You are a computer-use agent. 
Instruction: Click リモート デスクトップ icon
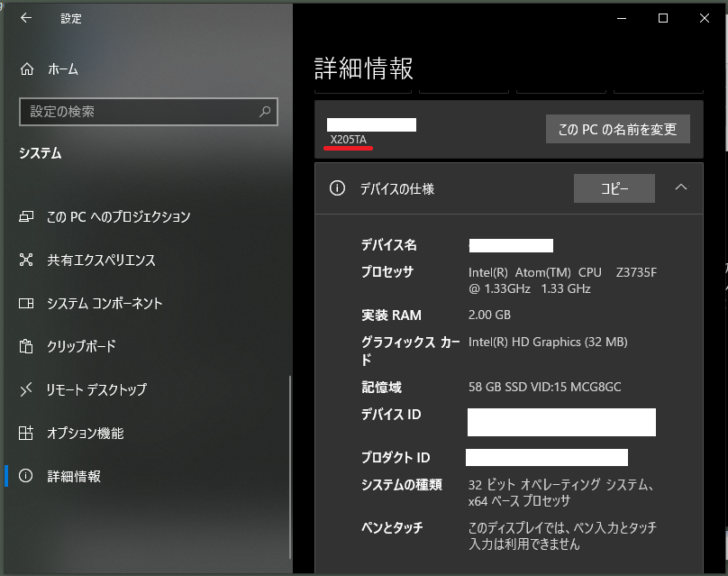[x=26, y=389]
